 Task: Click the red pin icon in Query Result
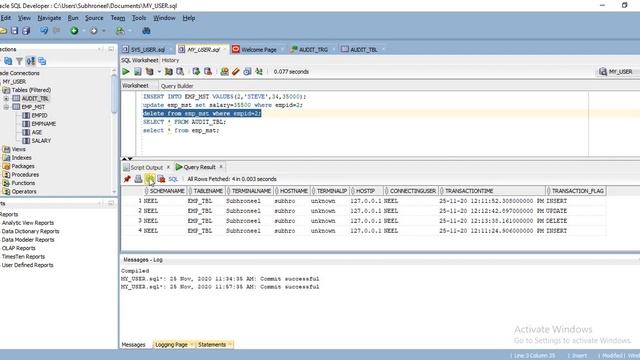(x=127, y=179)
